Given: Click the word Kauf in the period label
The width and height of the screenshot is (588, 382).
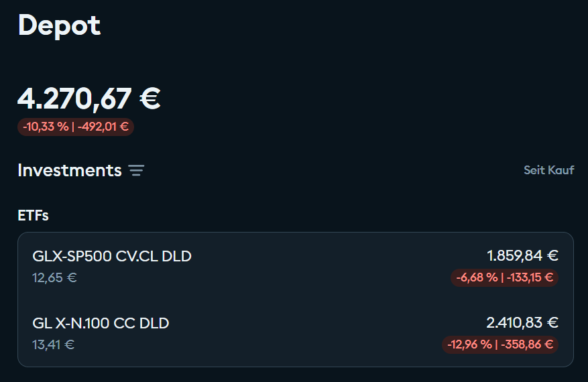Looking at the screenshot, I should pos(560,170).
